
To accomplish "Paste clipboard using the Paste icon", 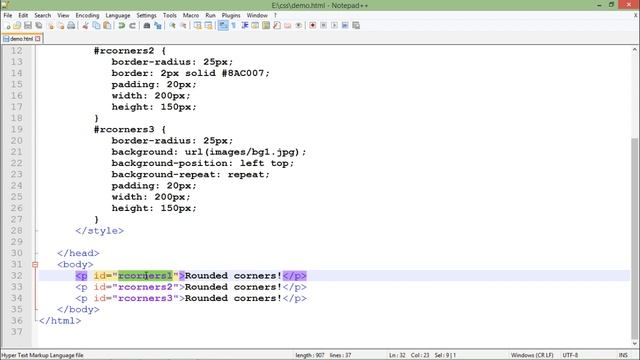I will (107, 26).
